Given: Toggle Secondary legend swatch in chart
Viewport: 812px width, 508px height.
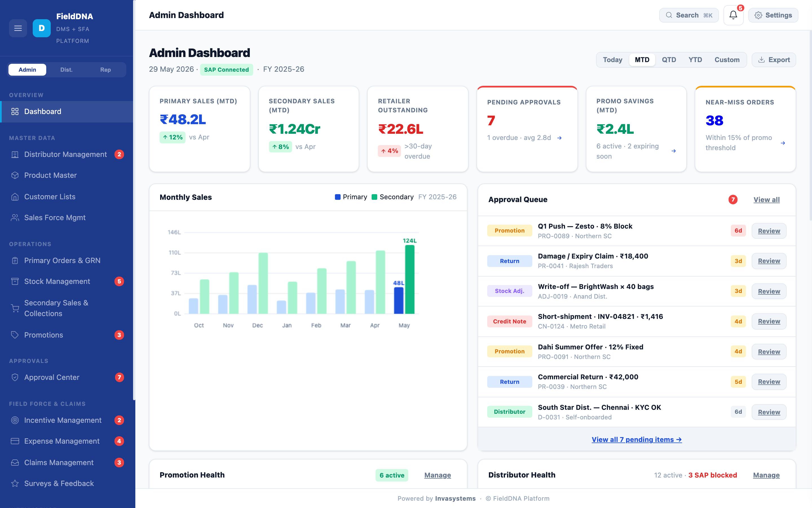Looking at the screenshot, I should [374, 197].
